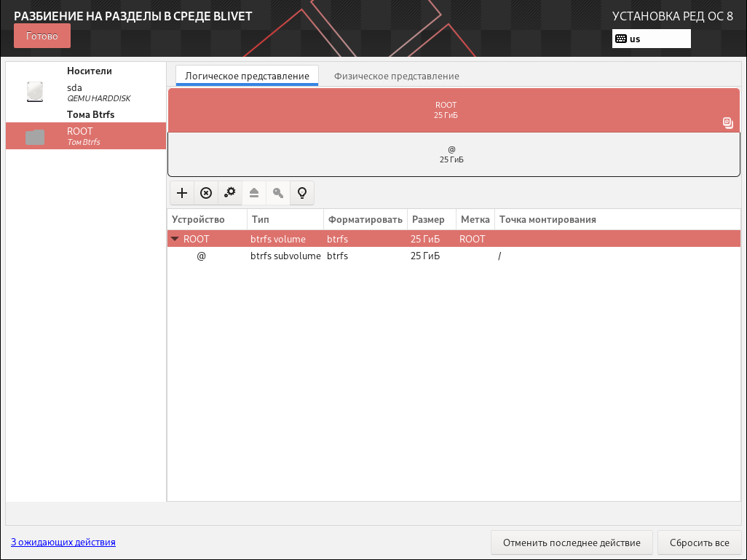Click the decrypt key icon
Viewport: 747px width, 560px height.
pos(278,193)
